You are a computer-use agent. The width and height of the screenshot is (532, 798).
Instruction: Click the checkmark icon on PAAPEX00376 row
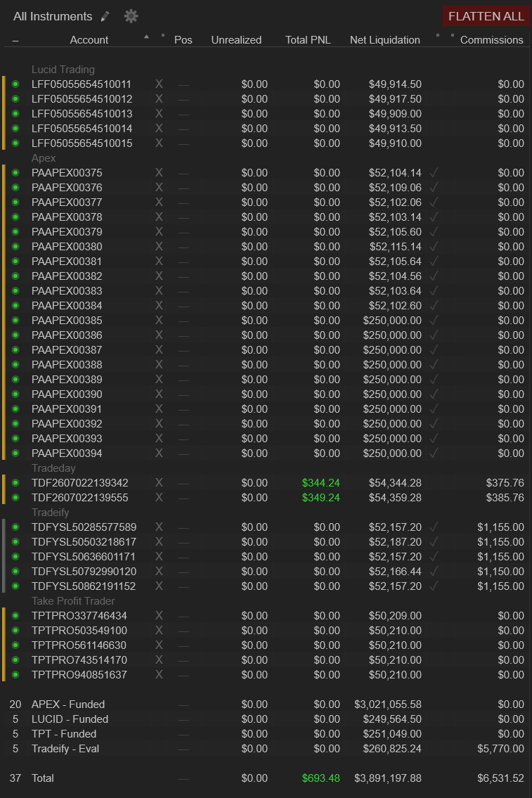(x=434, y=187)
